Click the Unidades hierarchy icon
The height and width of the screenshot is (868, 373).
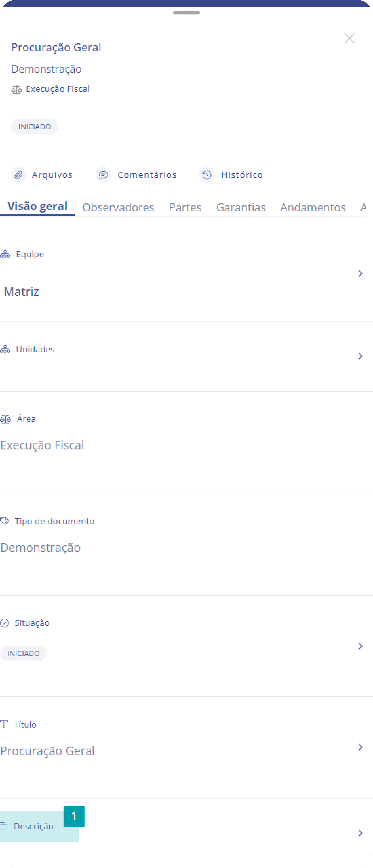5,349
